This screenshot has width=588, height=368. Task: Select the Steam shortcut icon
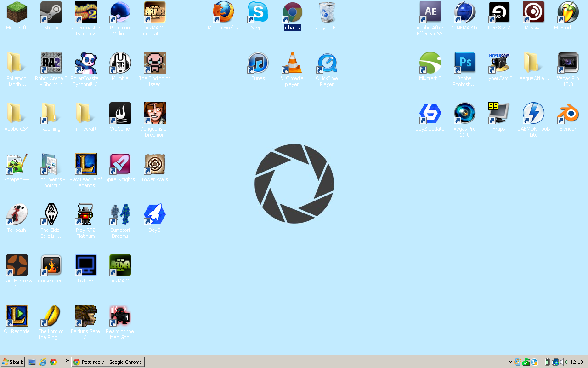click(51, 12)
